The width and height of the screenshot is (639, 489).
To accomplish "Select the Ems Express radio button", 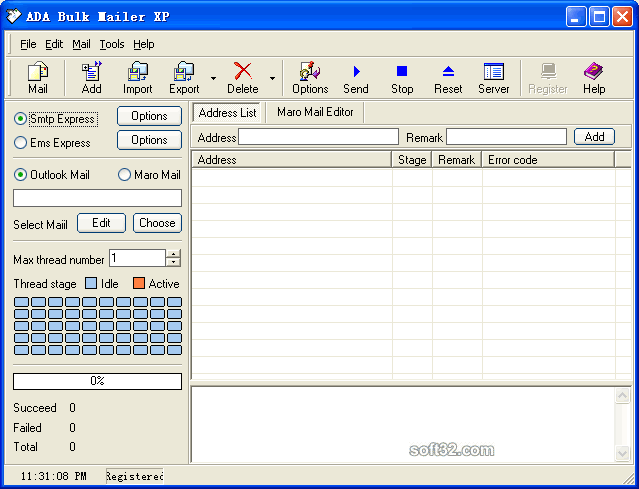I will (x=20, y=143).
